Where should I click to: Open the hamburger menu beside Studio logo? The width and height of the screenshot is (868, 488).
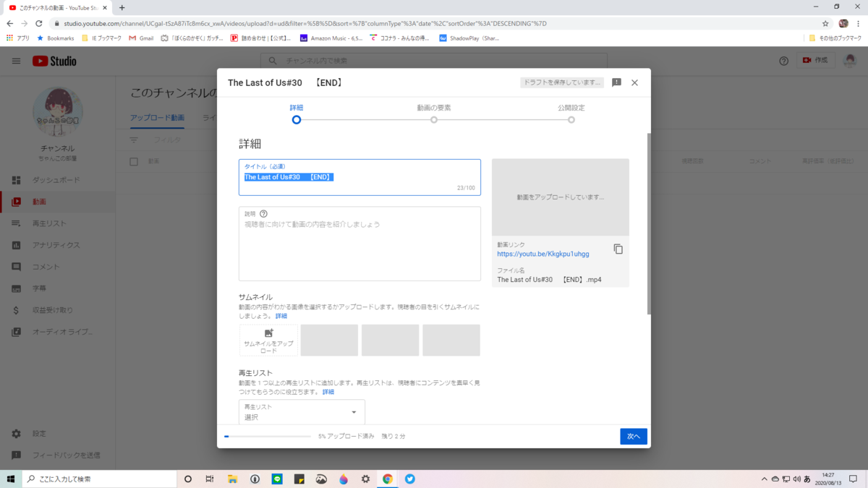[16, 61]
